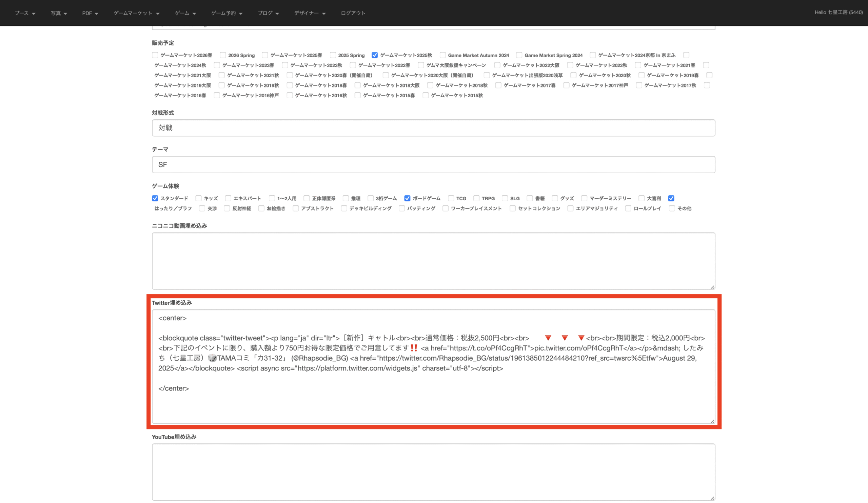Viewport: 868px width, 503px height.
Task: Click the 対戦形式 input field
Action: coord(433,128)
